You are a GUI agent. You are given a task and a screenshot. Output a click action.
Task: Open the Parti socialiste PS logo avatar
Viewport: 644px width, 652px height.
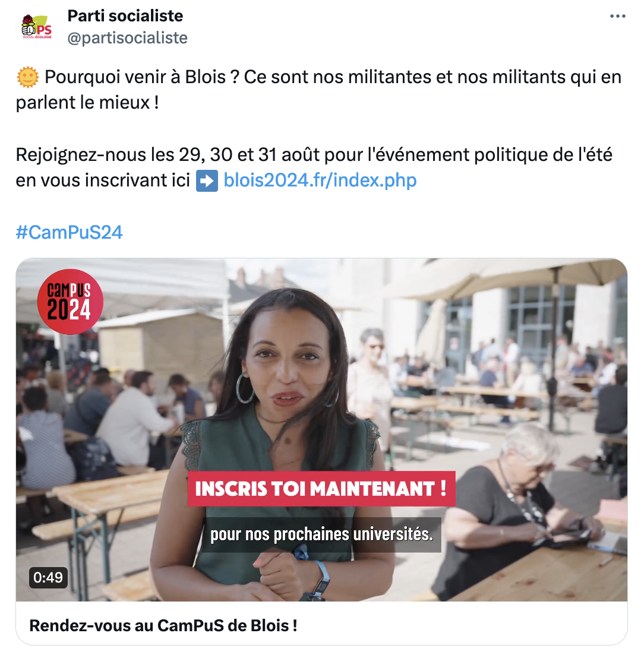pyautogui.click(x=37, y=27)
